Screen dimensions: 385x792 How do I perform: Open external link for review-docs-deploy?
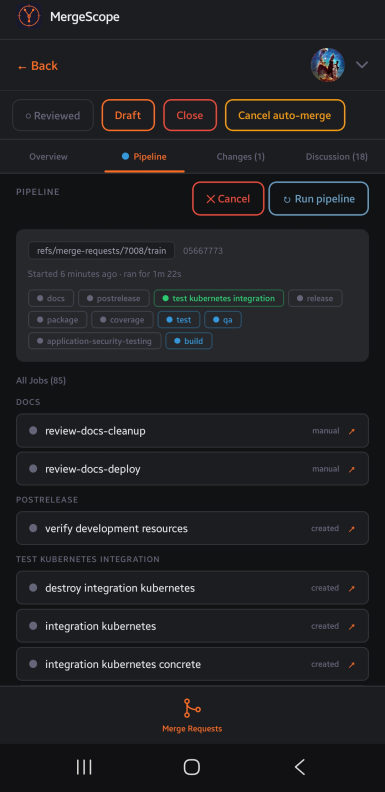click(x=352, y=469)
